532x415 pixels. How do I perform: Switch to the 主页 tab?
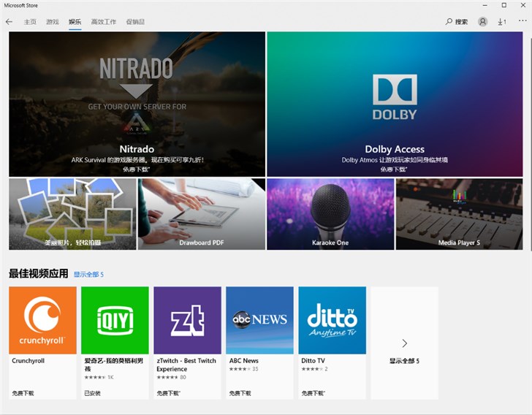coord(30,22)
